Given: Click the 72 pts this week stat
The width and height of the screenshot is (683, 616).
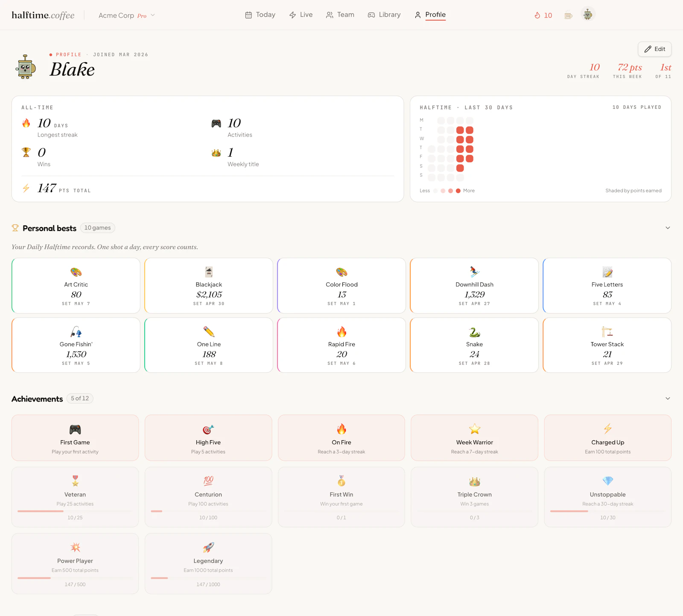Looking at the screenshot, I should pyautogui.click(x=628, y=70).
